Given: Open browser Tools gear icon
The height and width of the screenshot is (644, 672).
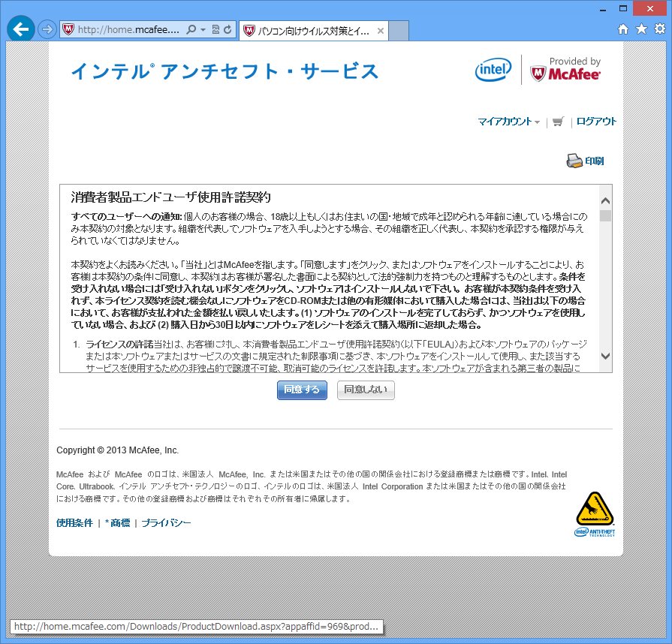Looking at the screenshot, I should (660, 29).
